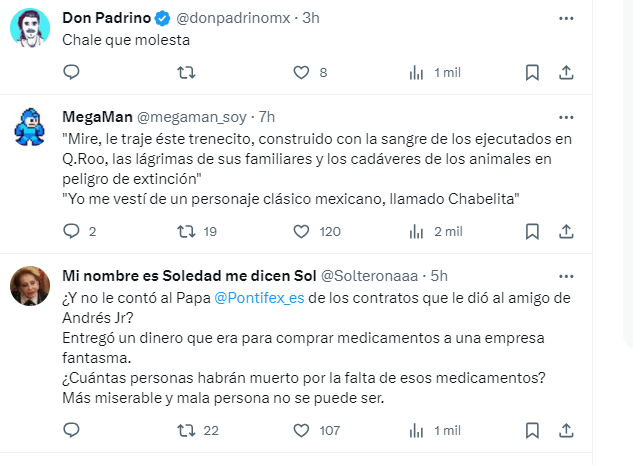Like Don Padrino's tweet

click(301, 72)
